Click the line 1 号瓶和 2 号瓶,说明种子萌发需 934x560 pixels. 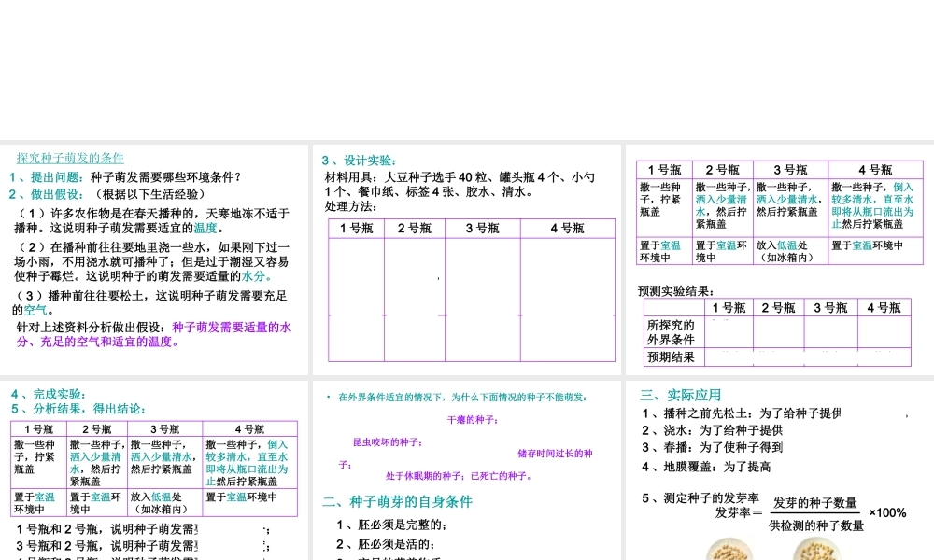click(107, 529)
